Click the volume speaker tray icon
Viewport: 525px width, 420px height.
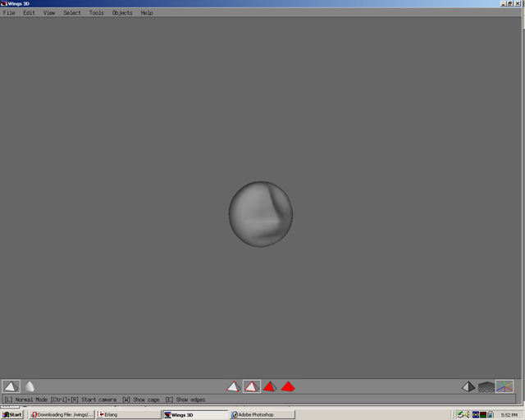[468, 414]
